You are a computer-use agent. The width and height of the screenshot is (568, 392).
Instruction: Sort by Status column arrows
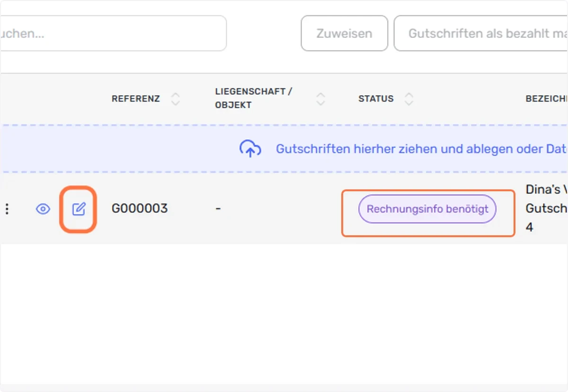409,99
